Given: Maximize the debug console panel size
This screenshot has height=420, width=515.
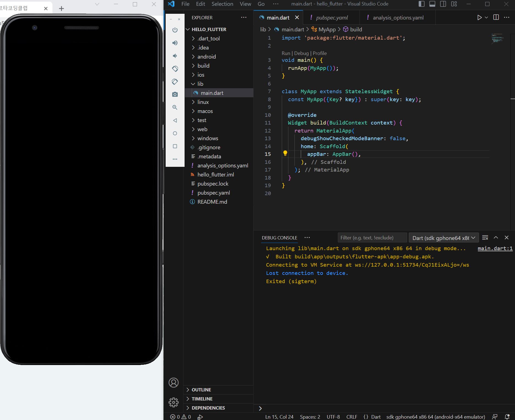Looking at the screenshot, I should pyautogui.click(x=496, y=237).
